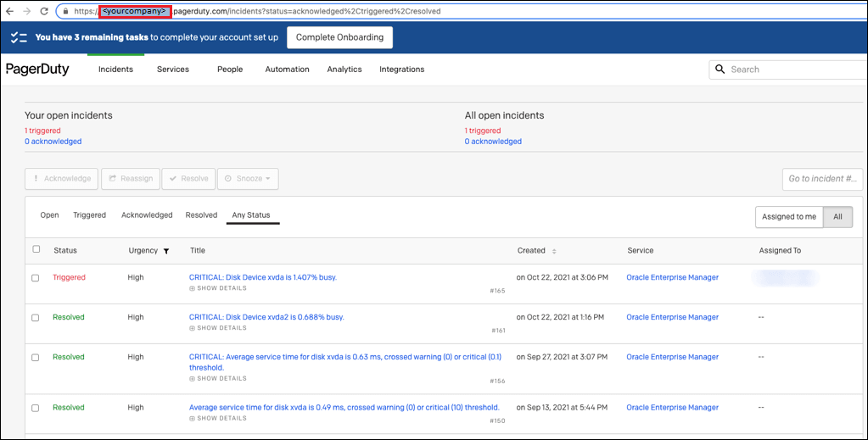Image resolution: width=868 pixels, height=440 pixels.
Task: Click the Complete Onboarding button
Action: (x=340, y=37)
